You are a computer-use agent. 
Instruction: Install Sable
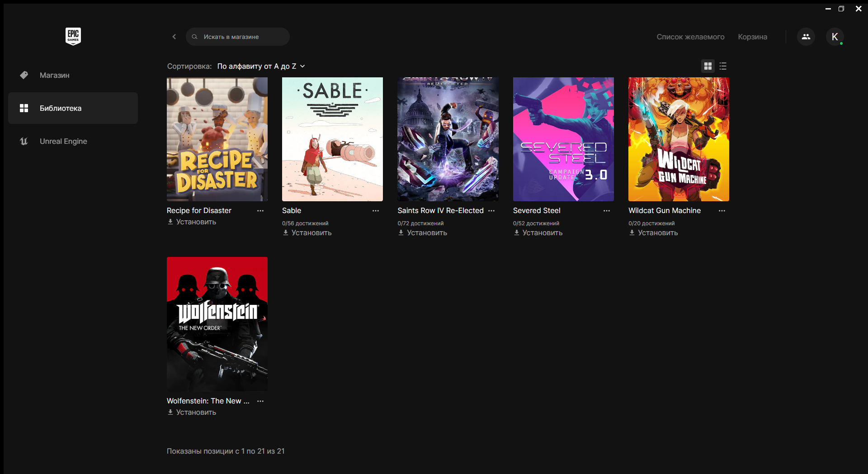pyautogui.click(x=307, y=232)
